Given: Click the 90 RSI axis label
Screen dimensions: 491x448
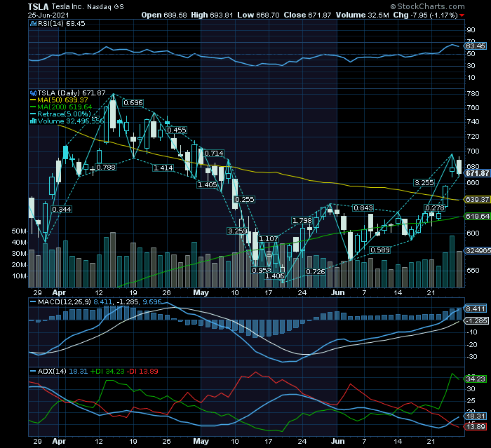Looking at the screenshot, I should (471, 30).
